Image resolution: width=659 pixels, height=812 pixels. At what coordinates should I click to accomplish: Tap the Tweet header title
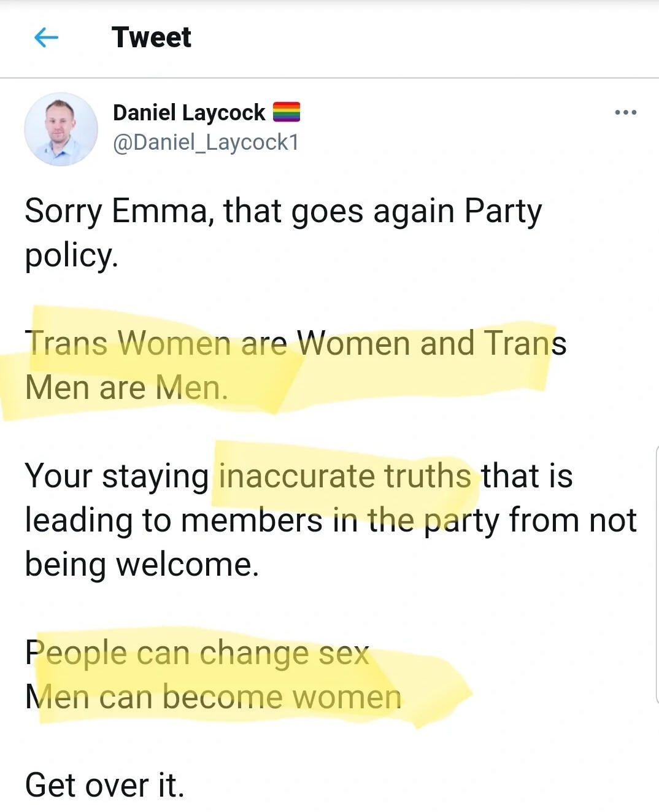point(152,37)
